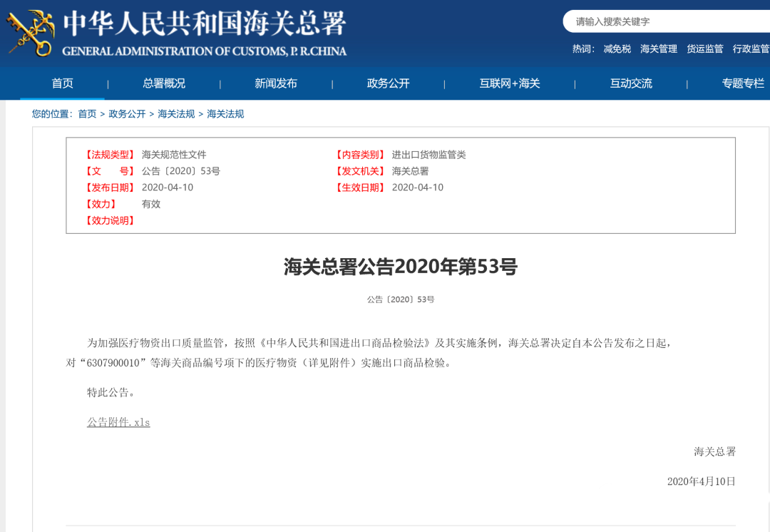Image resolution: width=770 pixels, height=532 pixels.
Task: Open the 专题专栏 navigation item
Action: click(x=743, y=83)
